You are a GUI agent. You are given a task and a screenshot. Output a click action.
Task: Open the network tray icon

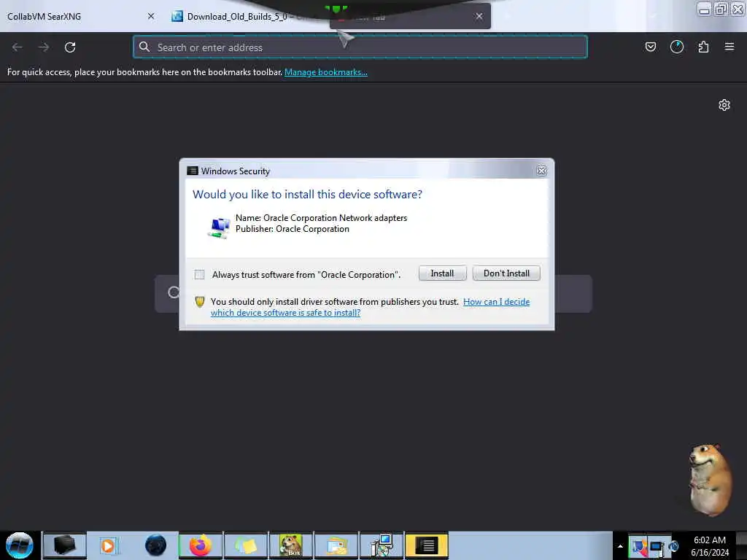pos(657,547)
